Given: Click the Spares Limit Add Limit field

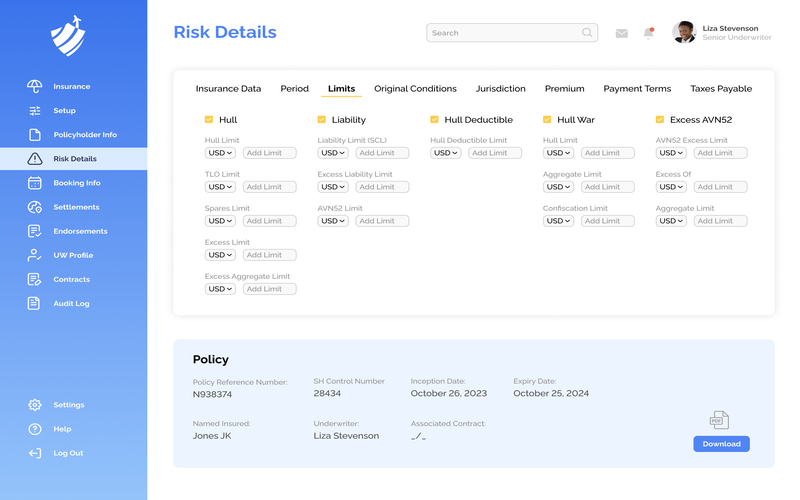Looking at the screenshot, I should click(x=269, y=221).
